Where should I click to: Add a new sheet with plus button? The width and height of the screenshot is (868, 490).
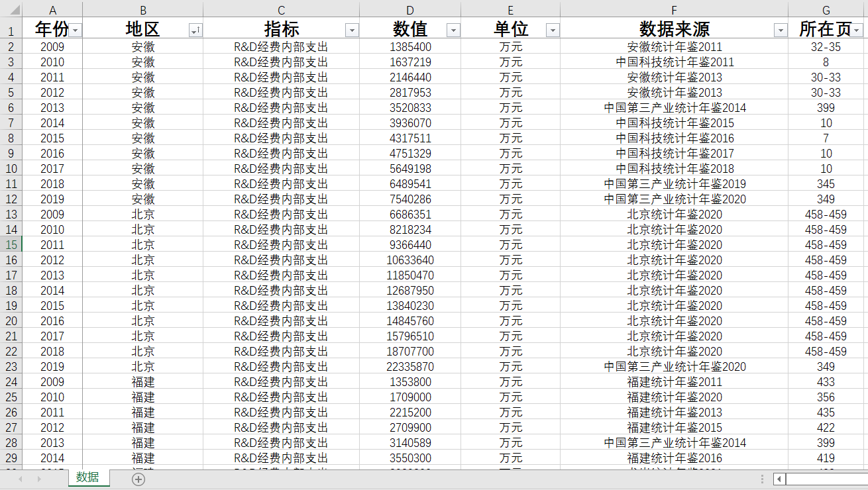click(138, 479)
